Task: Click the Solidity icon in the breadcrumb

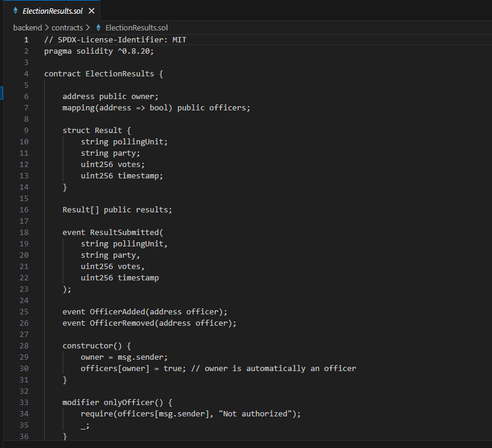Action: [98, 27]
